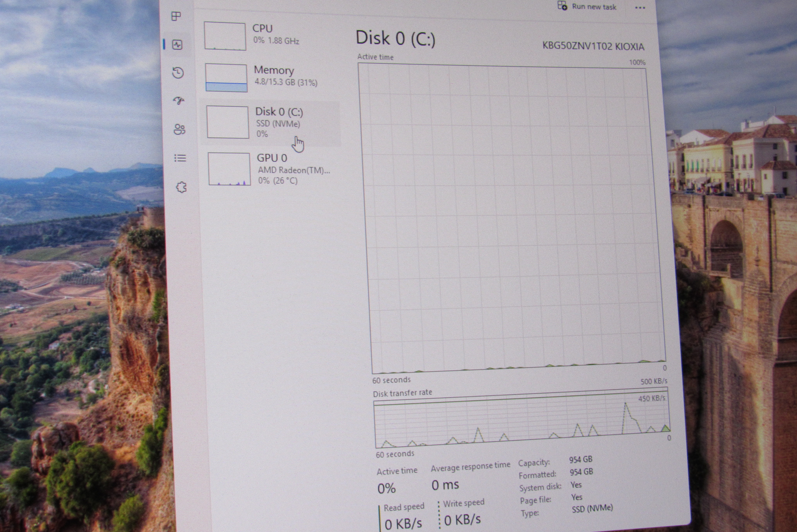This screenshot has width=797, height=532.
Task: Select the Performance sidebar icon
Action: [x=177, y=45]
